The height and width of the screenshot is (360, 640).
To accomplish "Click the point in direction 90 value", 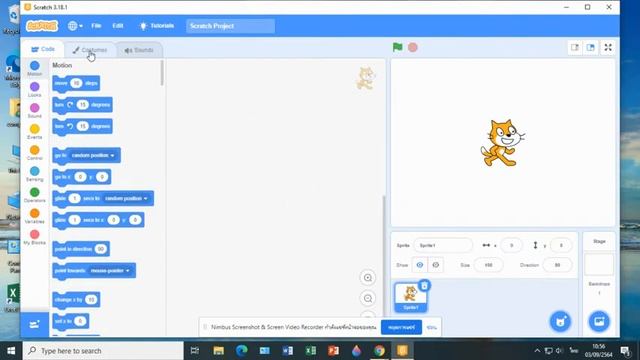I will tap(100, 249).
